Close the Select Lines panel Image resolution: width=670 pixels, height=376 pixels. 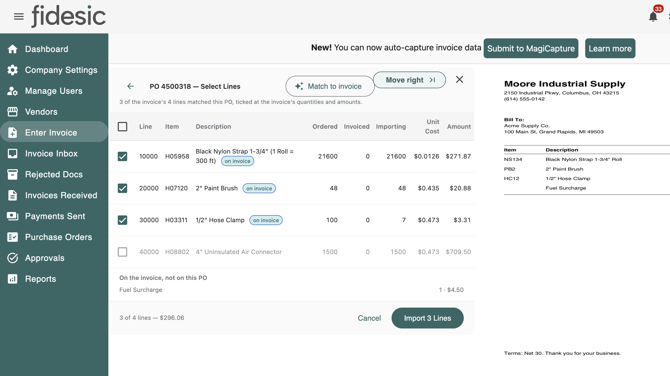click(459, 79)
